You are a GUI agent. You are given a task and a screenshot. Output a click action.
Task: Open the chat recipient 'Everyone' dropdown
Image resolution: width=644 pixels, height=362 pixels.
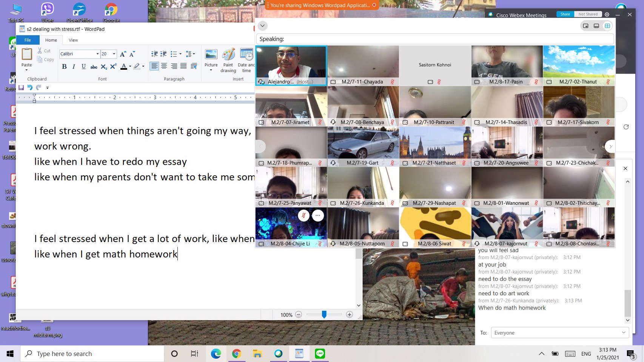pos(559,333)
